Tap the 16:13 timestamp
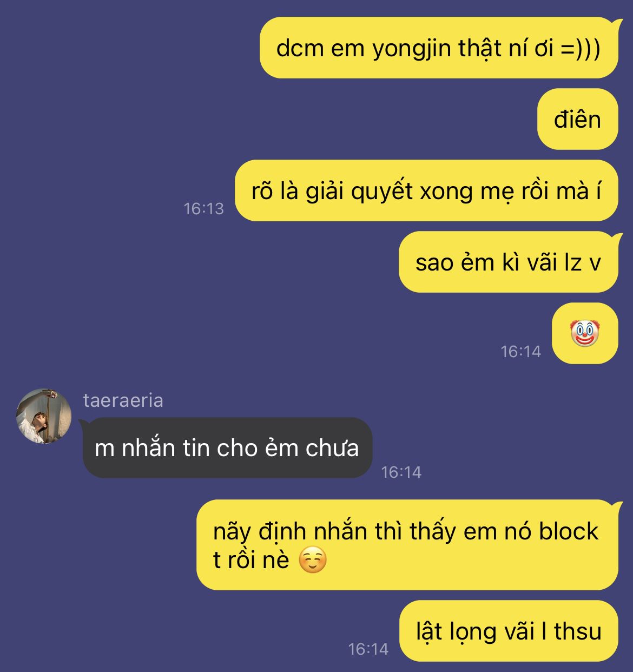 point(203,208)
